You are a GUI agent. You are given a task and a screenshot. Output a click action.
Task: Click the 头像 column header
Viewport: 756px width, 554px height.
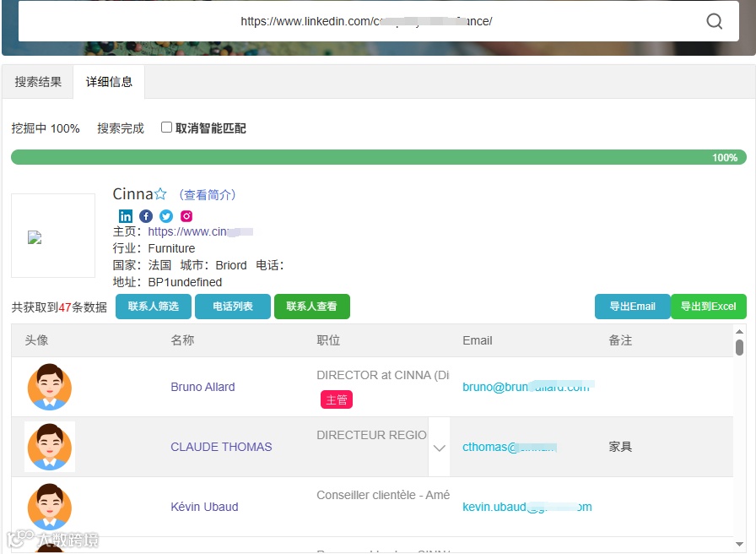36,340
